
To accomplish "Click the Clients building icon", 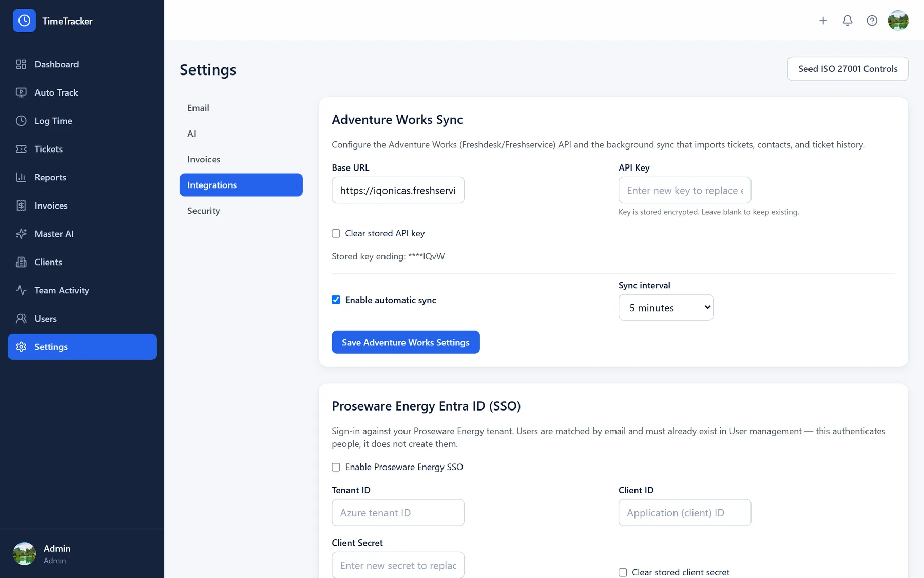I will click(21, 262).
